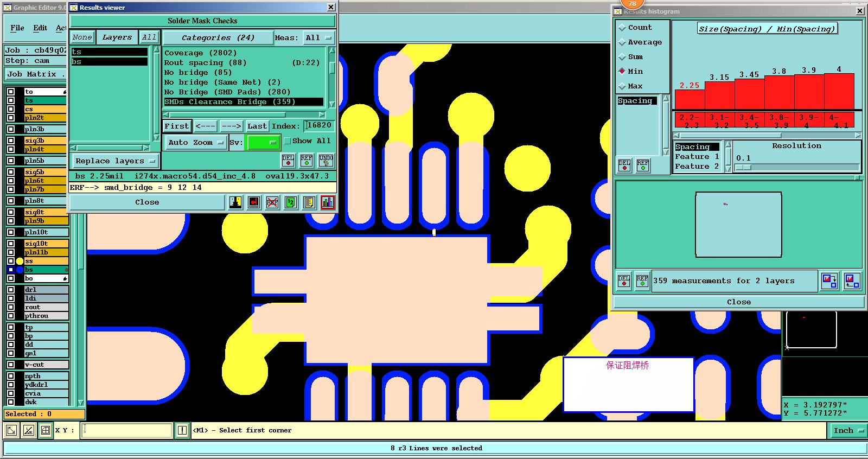This screenshot has height=459, width=868.
Task: Click red-dot screen icon in Results viewer bottom row
Action: [254, 202]
